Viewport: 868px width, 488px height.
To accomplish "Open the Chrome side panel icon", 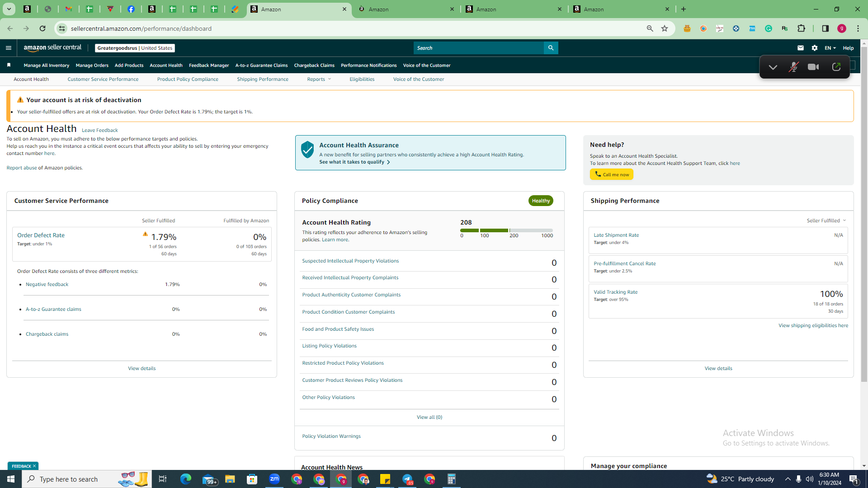I will (x=826, y=28).
